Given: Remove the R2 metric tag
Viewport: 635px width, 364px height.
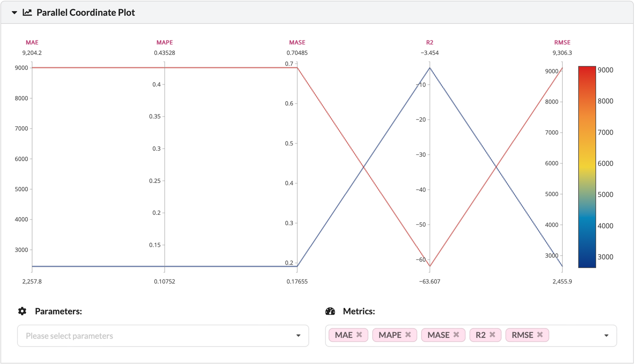Looking at the screenshot, I should pyautogui.click(x=493, y=335).
